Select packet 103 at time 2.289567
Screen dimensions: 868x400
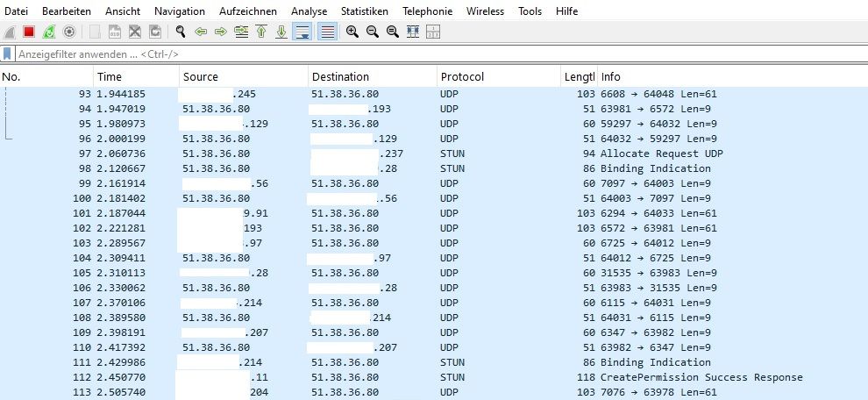(x=434, y=243)
